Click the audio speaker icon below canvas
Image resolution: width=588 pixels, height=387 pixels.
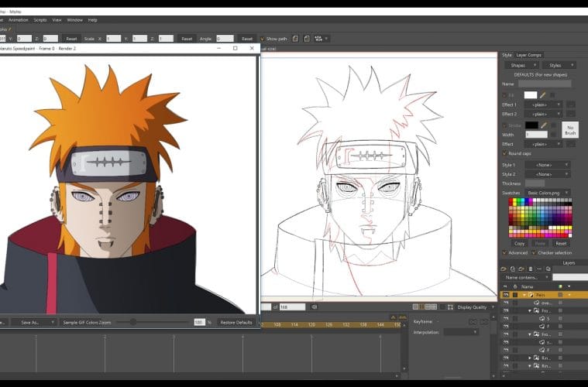pos(314,307)
